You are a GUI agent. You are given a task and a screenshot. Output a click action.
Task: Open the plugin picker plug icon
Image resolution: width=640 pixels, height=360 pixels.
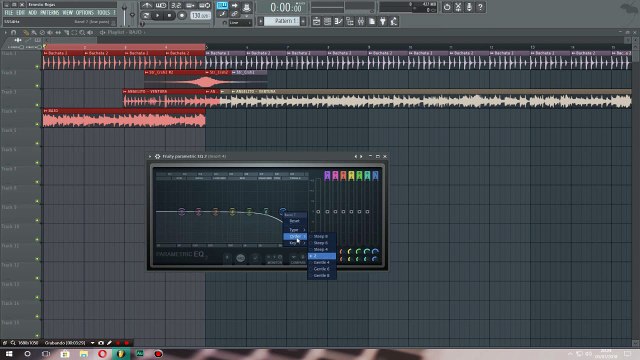click(383, 21)
